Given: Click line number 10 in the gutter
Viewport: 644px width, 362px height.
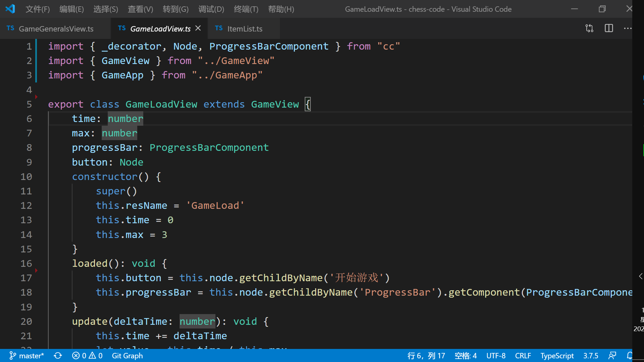Looking at the screenshot, I should [x=26, y=177].
